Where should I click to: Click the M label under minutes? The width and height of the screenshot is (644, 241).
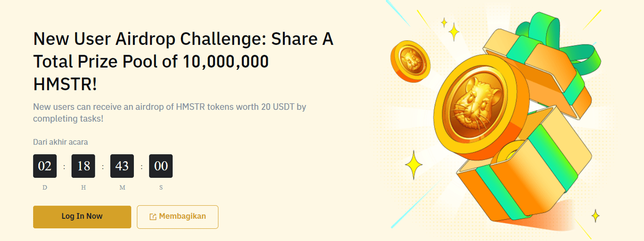(x=122, y=187)
